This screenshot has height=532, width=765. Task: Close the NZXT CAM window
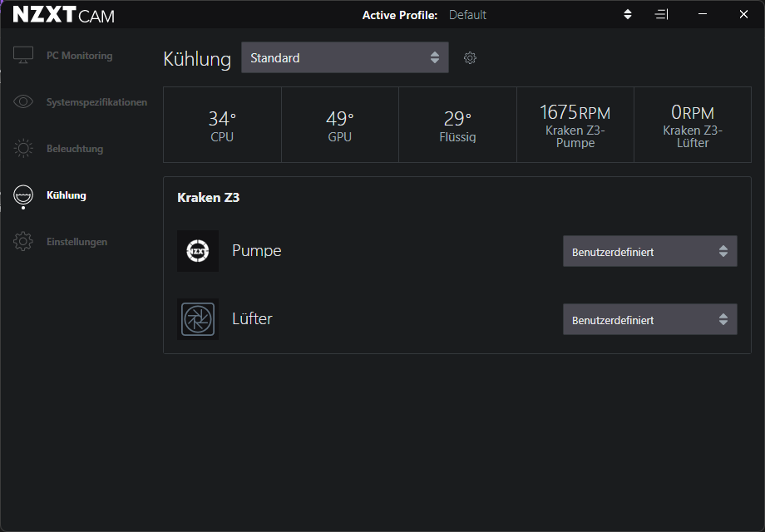pyautogui.click(x=743, y=14)
